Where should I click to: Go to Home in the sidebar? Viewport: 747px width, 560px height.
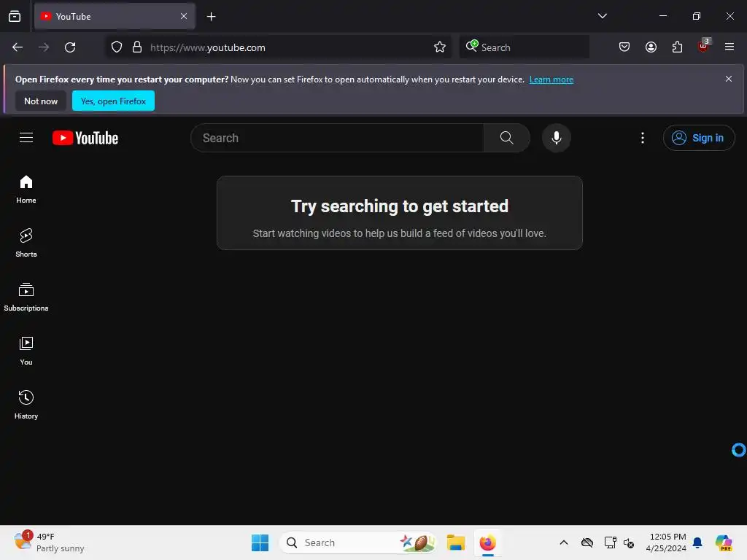tap(26, 190)
